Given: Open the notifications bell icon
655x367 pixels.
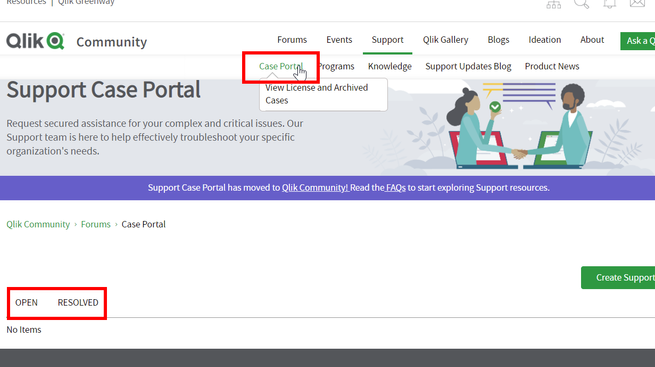Looking at the screenshot, I should (609, 4).
